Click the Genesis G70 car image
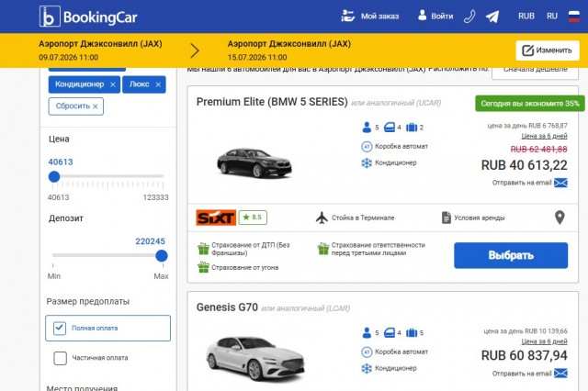This screenshot has width=588, height=391. coord(255,358)
